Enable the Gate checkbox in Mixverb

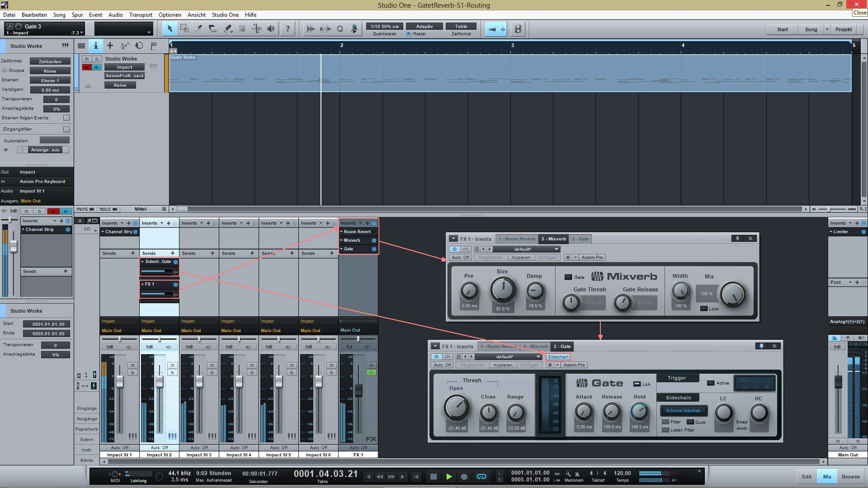click(568, 277)
